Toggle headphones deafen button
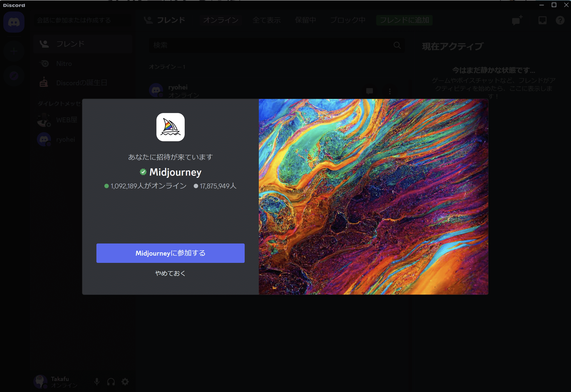 tap(111, 381)
